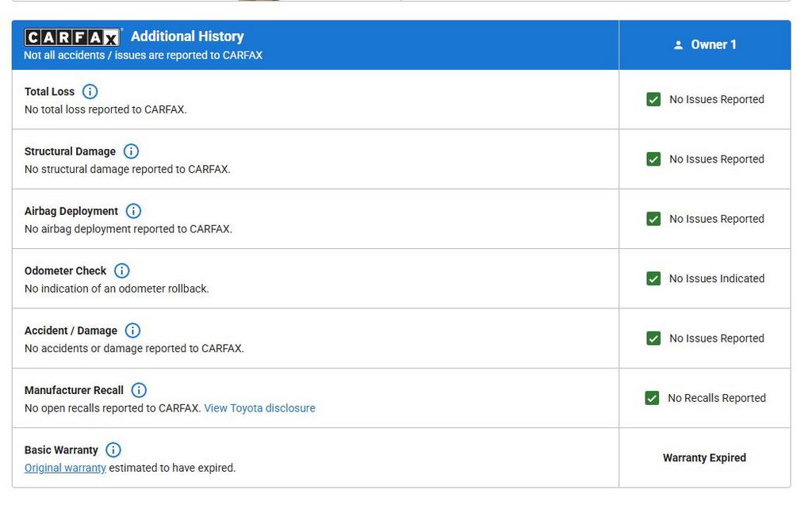Click the green checkmark for Total Loss

(x=653, y=99)
